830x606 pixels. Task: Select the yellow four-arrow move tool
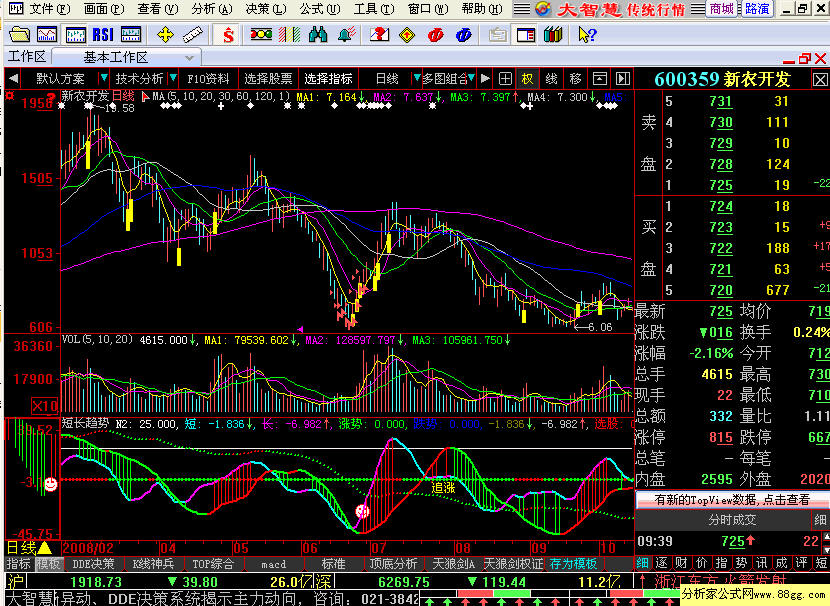coord(165,35)
